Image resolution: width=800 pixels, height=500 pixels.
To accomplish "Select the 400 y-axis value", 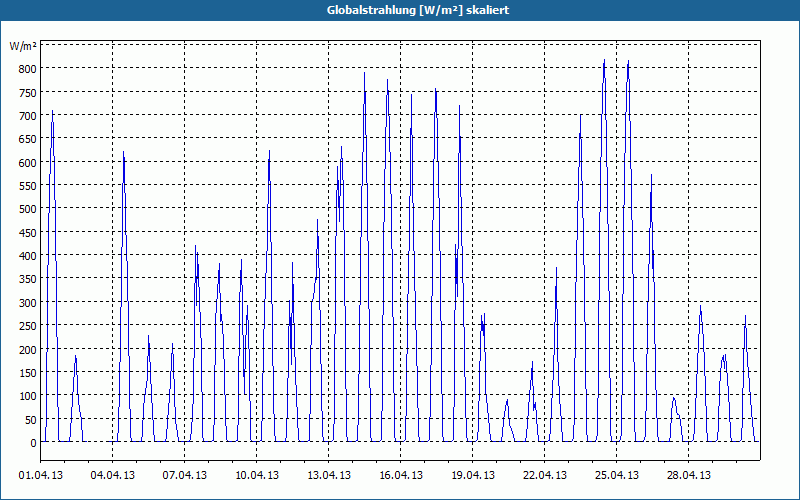I will tap(27, 256).
